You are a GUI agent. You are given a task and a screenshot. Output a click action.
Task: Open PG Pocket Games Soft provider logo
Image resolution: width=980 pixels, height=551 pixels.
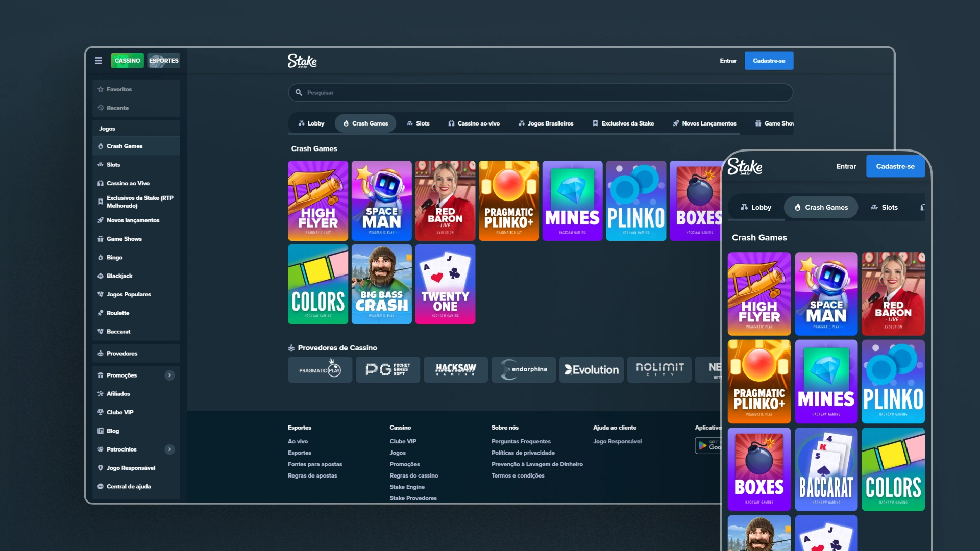(388, 370)
